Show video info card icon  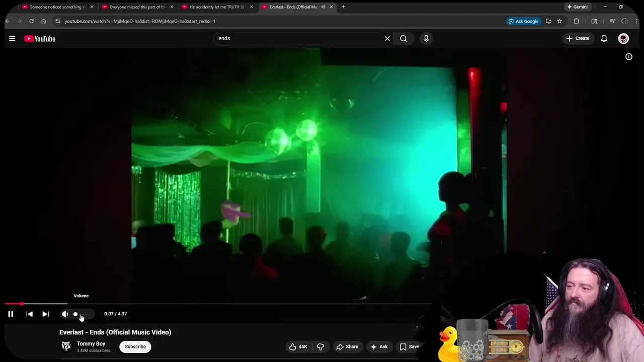[x=629, y=57]
